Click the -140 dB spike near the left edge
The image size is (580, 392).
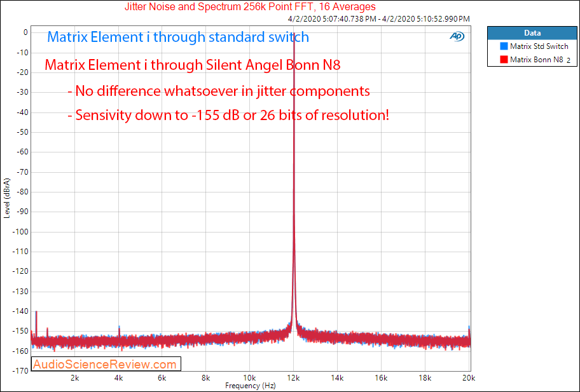pos(36,323)
